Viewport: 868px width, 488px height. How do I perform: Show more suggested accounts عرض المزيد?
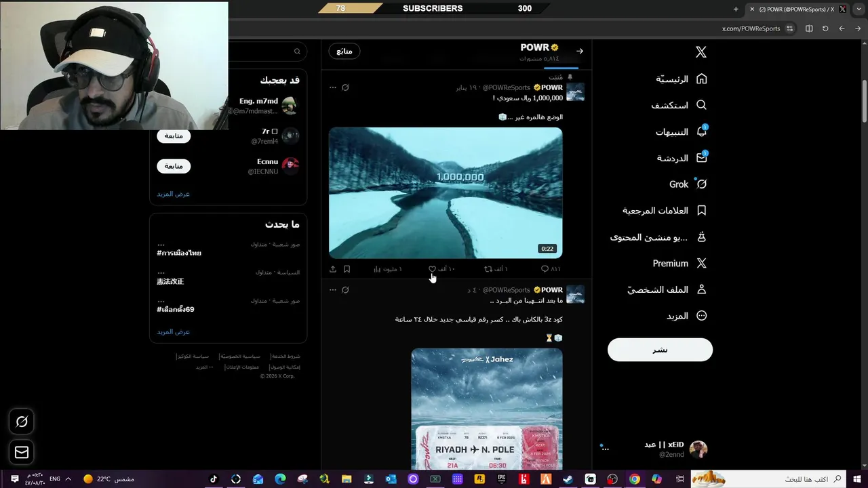174,194
